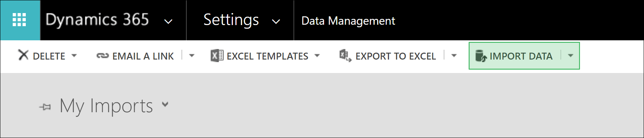Click the Delete X icon

coord(23,55)
